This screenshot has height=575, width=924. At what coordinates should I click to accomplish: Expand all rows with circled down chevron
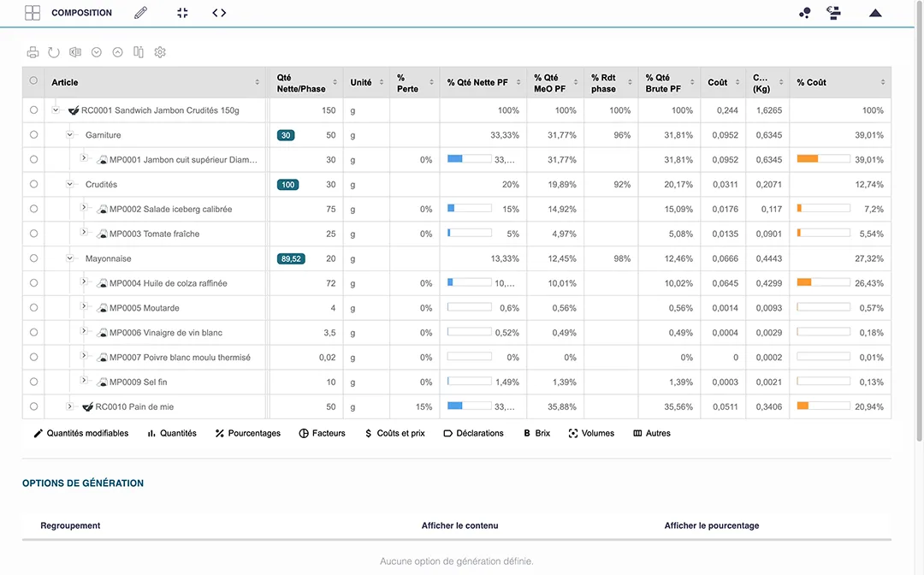coord(97,52)
